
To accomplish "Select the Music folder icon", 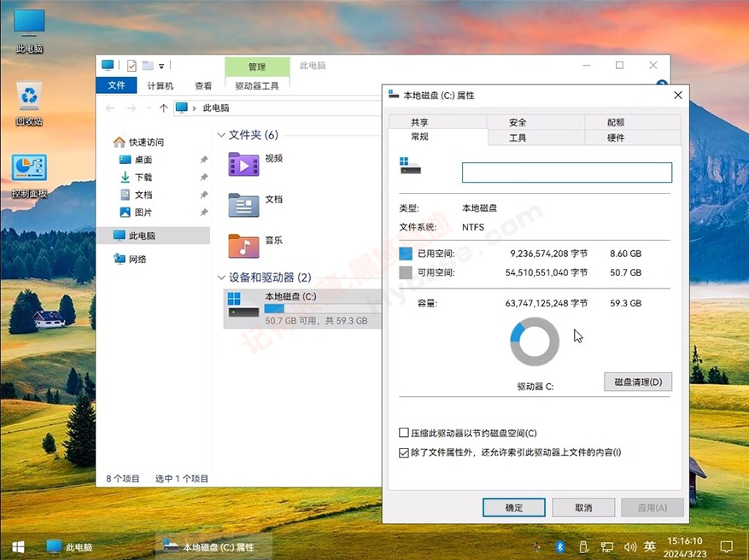I will [243, 246].
